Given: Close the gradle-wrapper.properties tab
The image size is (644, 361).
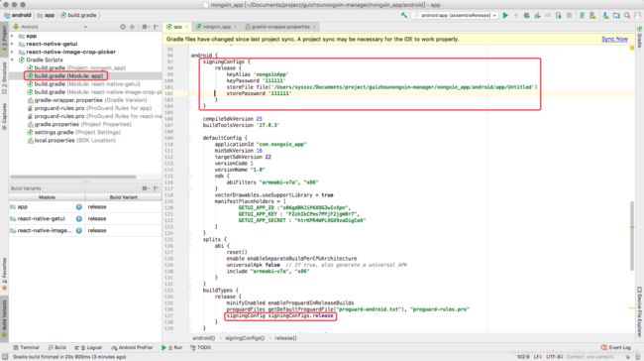Looking at the screenshot, I should click(315, 27).
